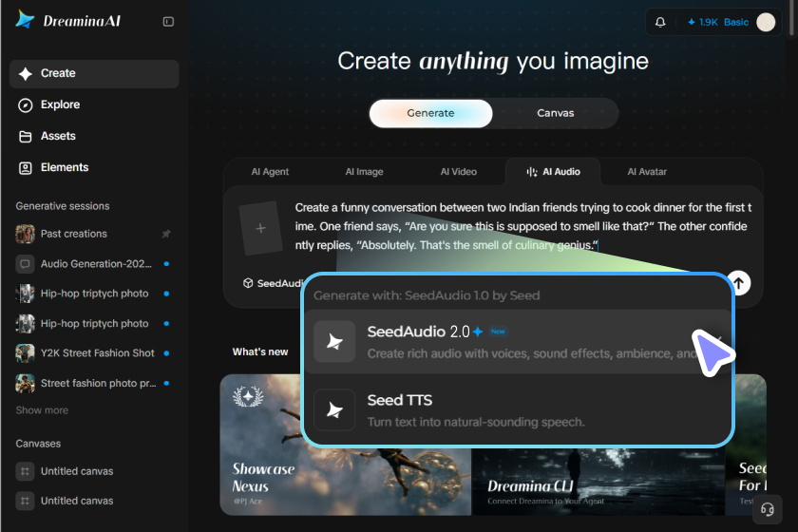Viewport: 798px width, 532px height.
Task: Click the "Canvases" heading
Action: (38, 444)
